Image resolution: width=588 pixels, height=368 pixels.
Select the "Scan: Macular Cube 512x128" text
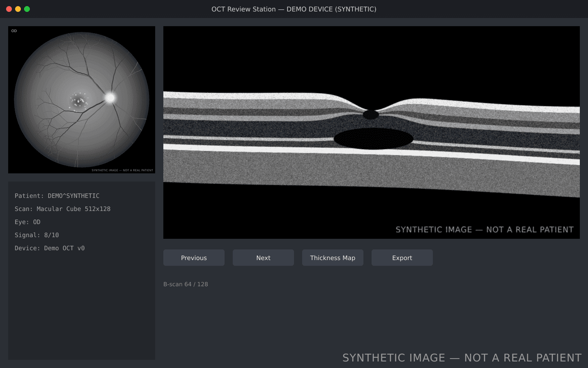pos(62,209)
